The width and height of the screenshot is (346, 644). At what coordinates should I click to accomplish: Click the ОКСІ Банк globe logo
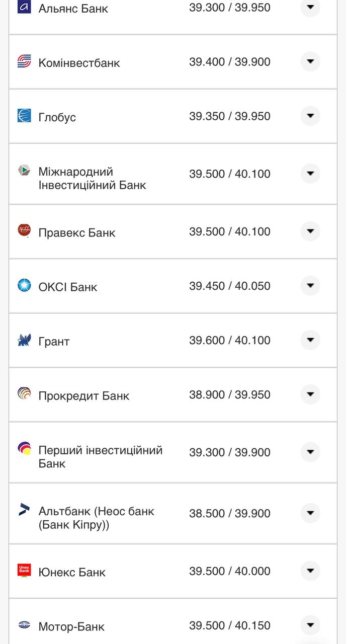(x=25, y=286)
